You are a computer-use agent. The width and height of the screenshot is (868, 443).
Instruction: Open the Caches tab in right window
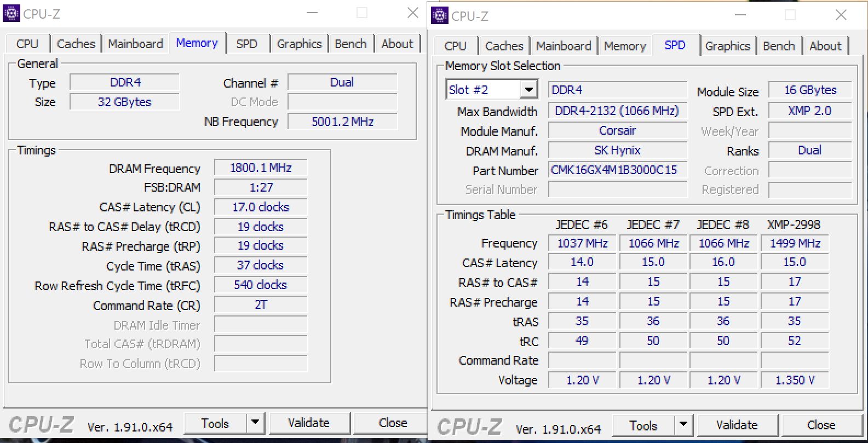click(x=504, y=46)
